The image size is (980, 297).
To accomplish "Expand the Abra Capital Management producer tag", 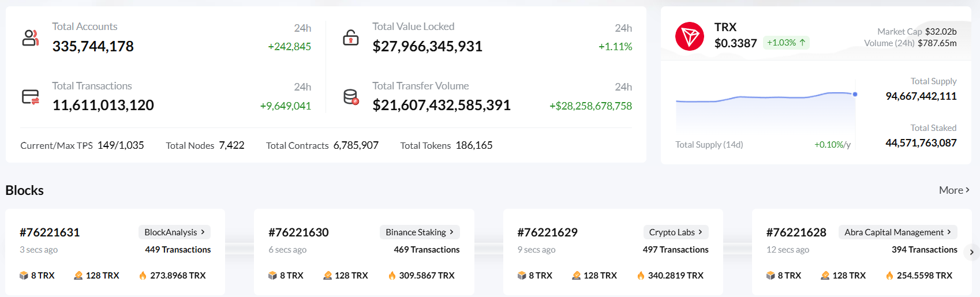I will point(897,232).
